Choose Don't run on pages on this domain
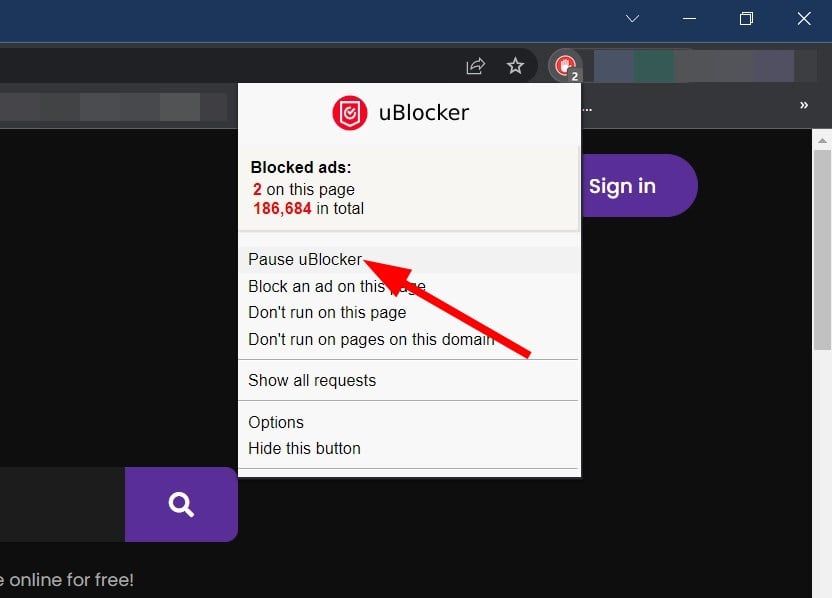The image size is (832, 598). pos(408,339)
